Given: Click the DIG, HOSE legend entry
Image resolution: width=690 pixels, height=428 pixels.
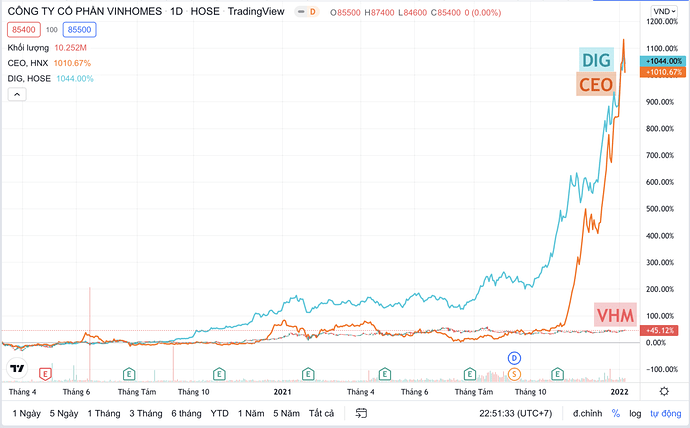Looking at the screenshot, I should click(29, 79).
